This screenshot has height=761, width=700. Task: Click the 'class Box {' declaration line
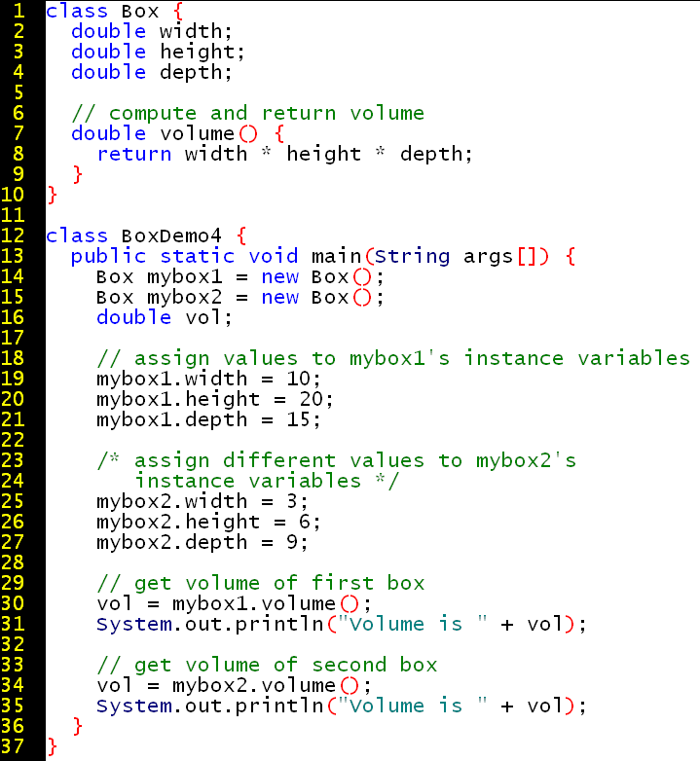pyautogui.click(x=115, y=11)
